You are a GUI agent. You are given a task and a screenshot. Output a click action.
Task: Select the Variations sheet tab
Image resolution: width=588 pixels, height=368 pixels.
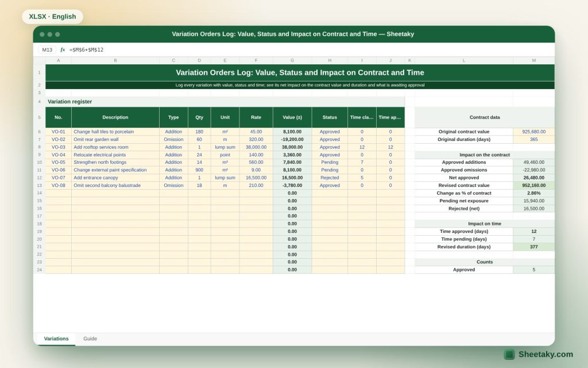pyautogui.click(x=56, y=339)
